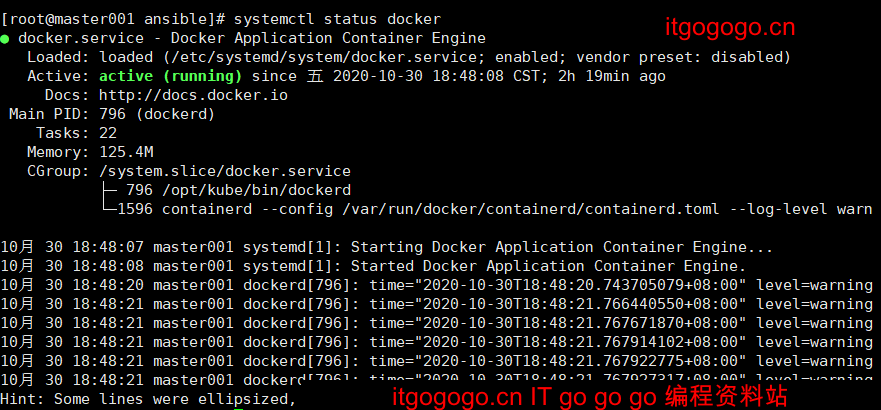Click the itgogogo.cn watermark at top
Image resolution: width=881 pixels, height=410 pixels.
(x=730, y=28)
